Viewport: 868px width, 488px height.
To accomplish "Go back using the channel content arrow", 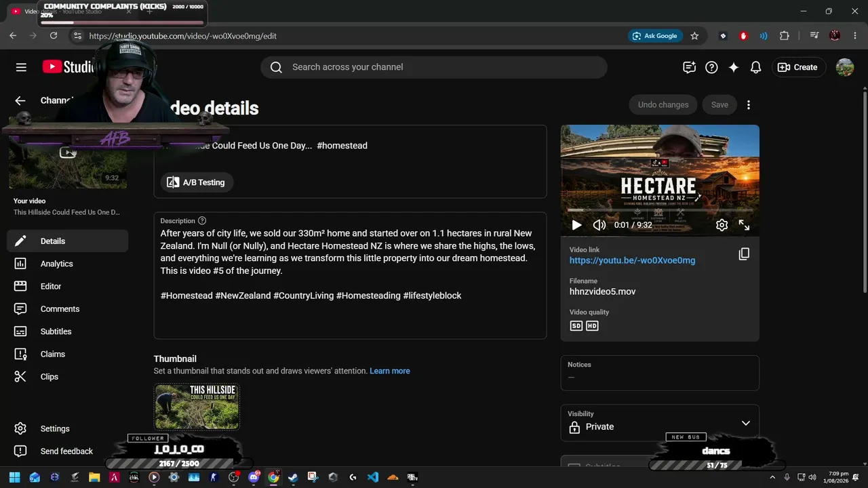I will tap(20, 100).
